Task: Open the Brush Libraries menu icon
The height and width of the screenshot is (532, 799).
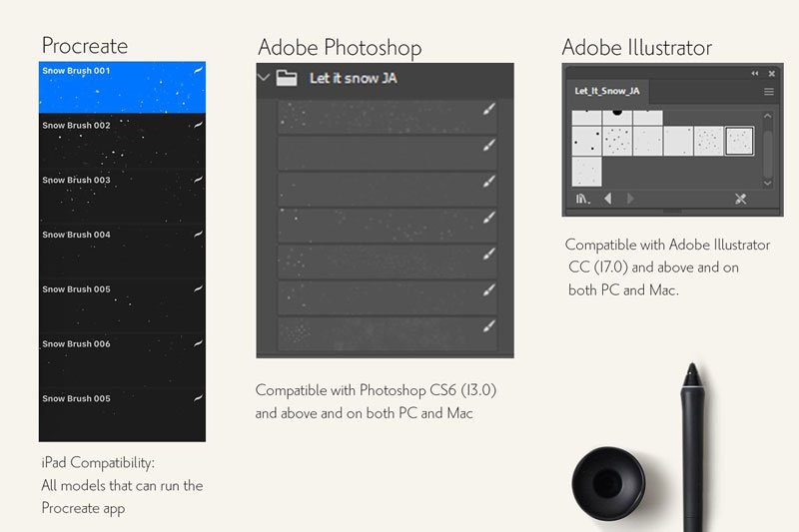Action: (x=583, y=199)
